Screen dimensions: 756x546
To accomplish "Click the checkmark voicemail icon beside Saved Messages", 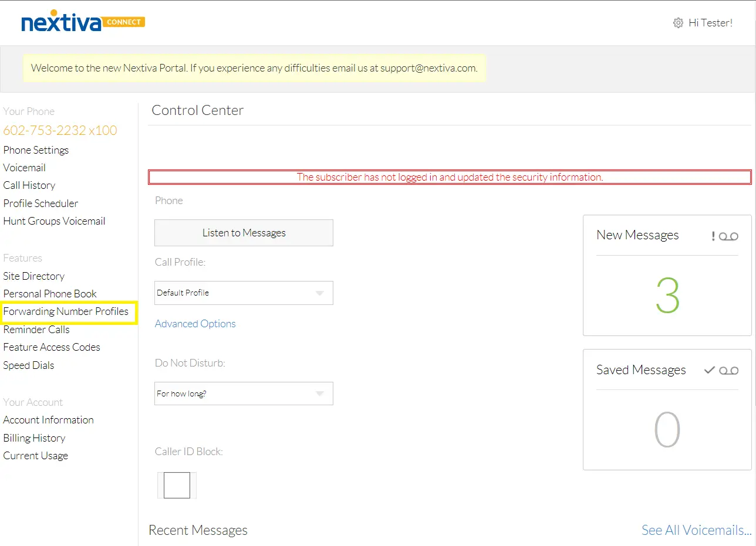I will 729,370.
